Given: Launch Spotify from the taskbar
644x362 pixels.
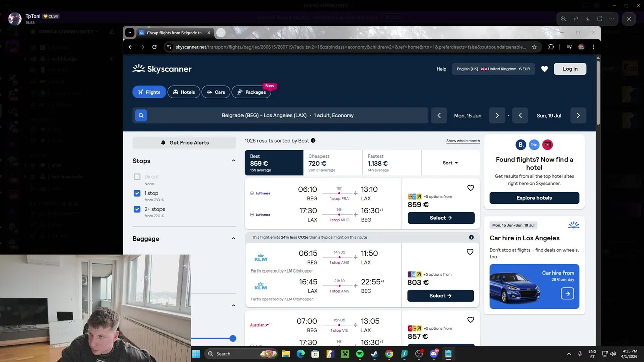Looking at the screenshot, I should tap(360, 354).
